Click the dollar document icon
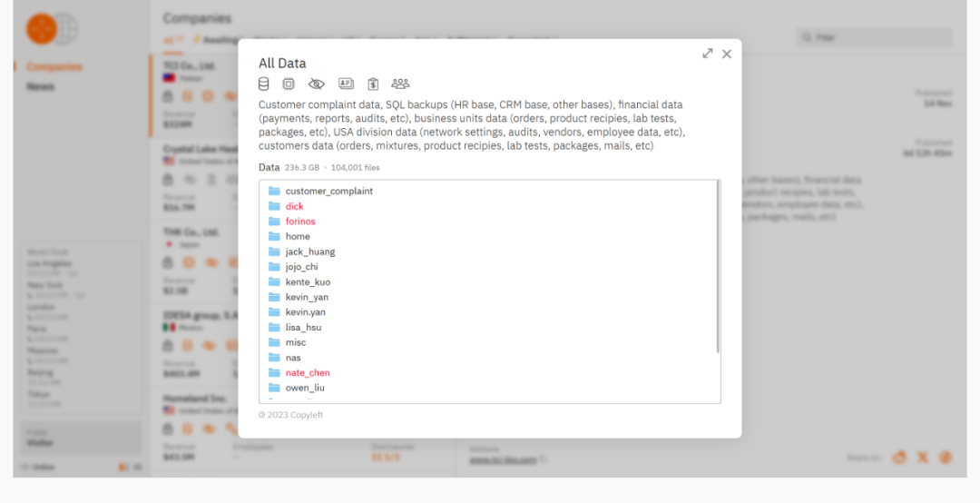Viewport: 980px width, 503px height. [373, 84]
